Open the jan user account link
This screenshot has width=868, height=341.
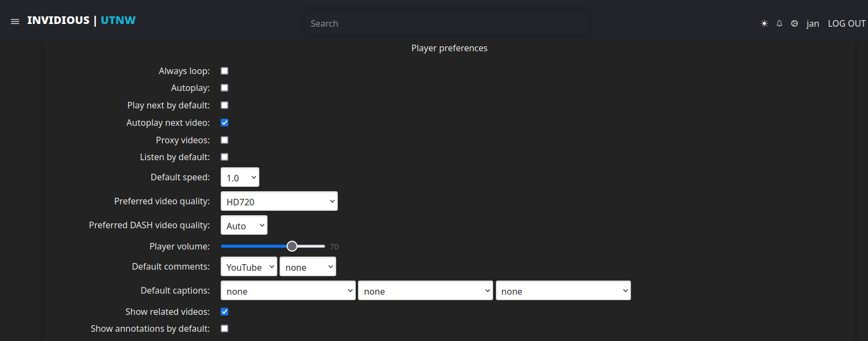(812, 23)
